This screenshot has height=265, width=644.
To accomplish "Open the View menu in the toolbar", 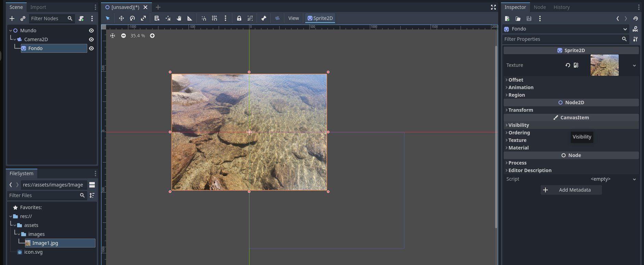I will [x=293, y=18].
